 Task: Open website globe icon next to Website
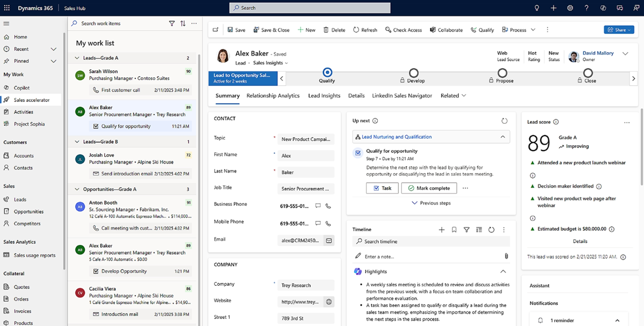tap(329, 302)
